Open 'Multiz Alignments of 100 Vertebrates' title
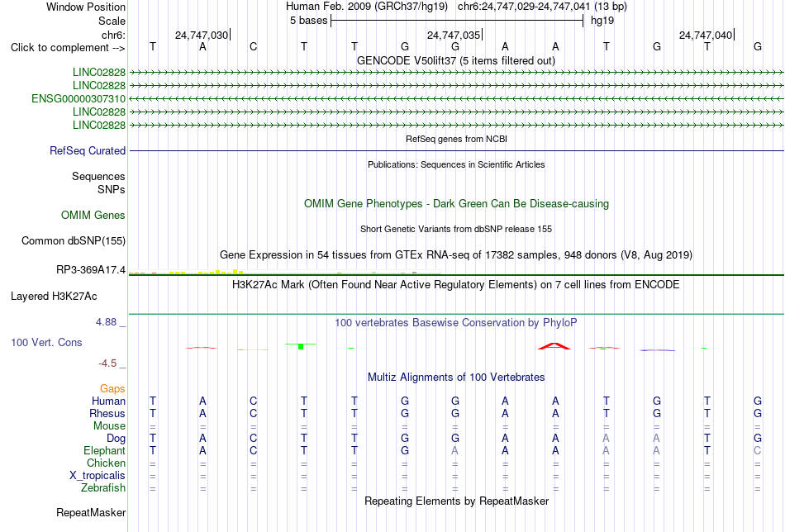785x532 pixels. [x=456, y=378]
